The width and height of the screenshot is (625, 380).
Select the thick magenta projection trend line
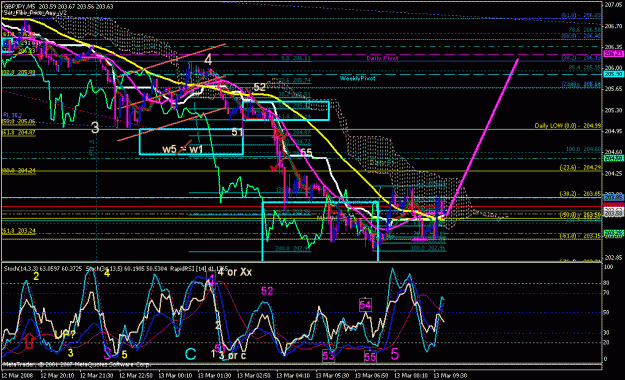(x=483, y=137)
